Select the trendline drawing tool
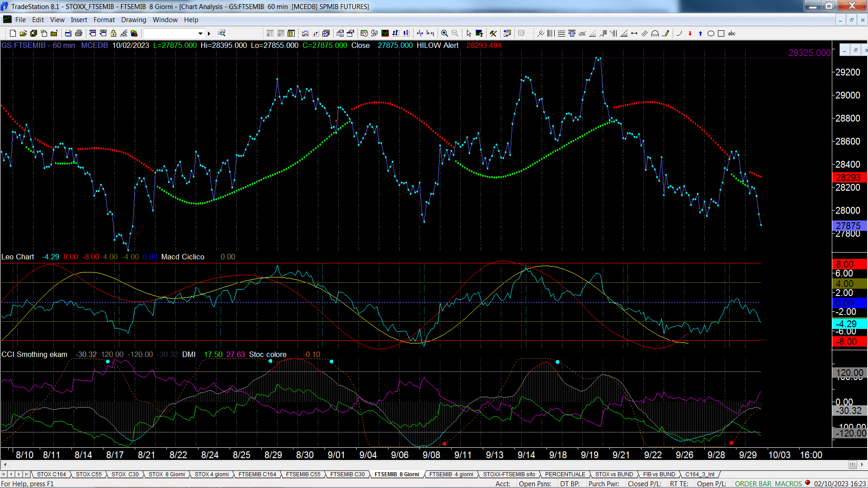Viewport: 868px width, 488px height. 541,33
